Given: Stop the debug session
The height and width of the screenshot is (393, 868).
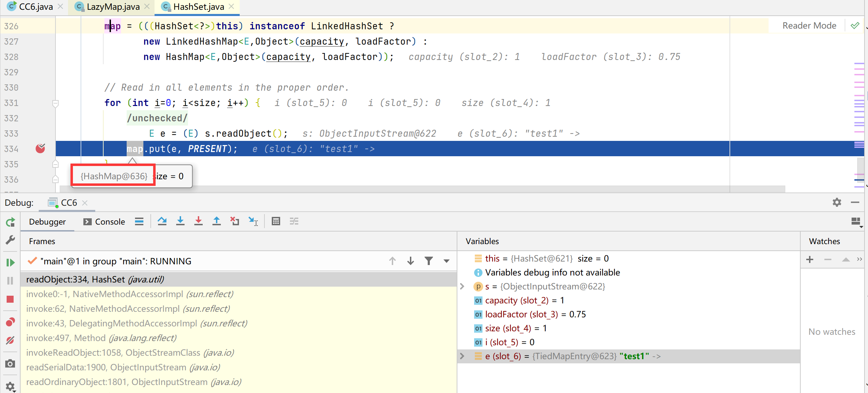Looking at the screenshot, I should click(x=10, y=299).
